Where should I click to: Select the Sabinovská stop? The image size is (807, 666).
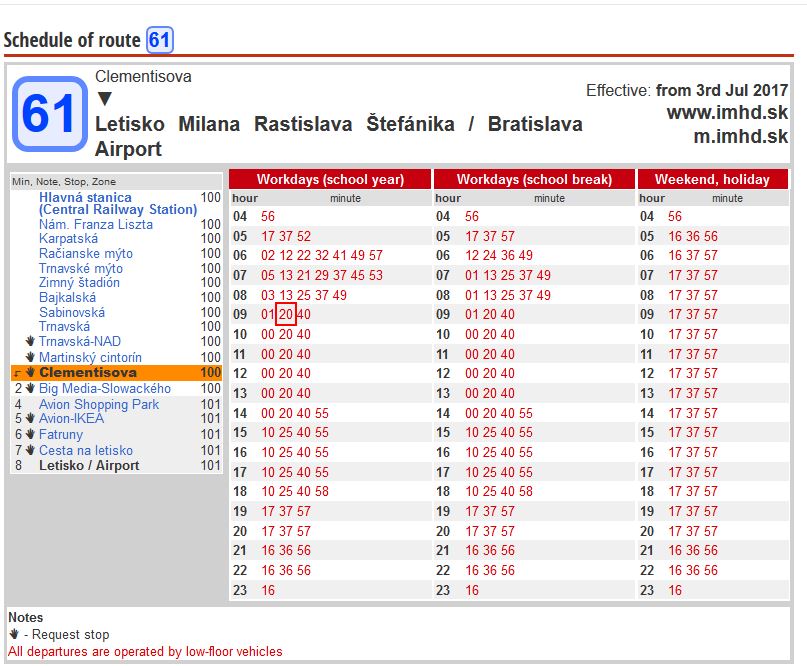pyautogui.click(x=72, y=312)
